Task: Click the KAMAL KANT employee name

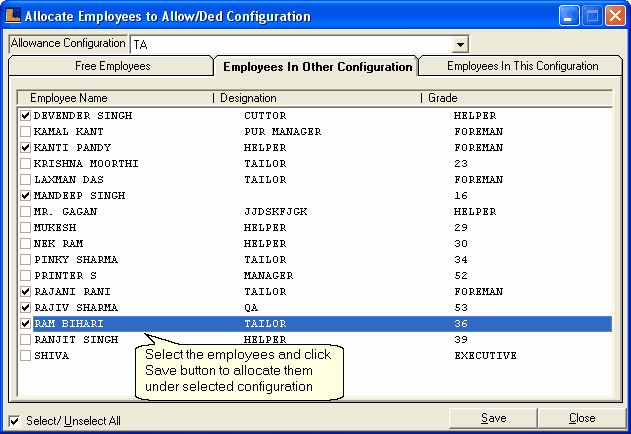Action: [69, 132]
